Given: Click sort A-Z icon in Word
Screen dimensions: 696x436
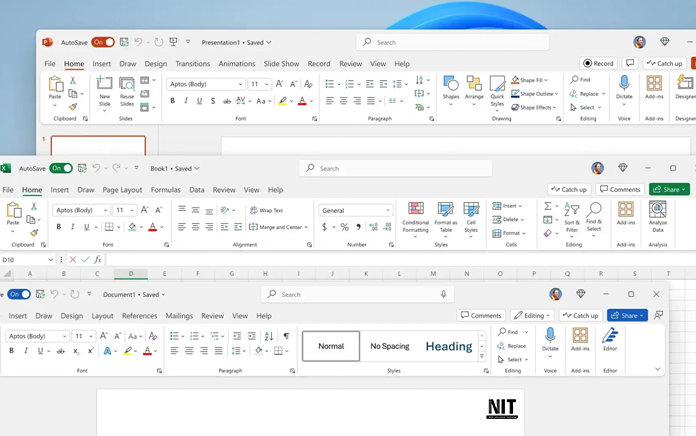Looking at the screenshot, I should click(x=269, y=336).
